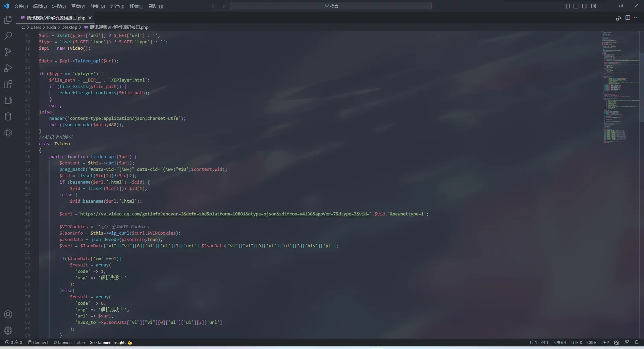The height and width of the screenshot is (349, 644).
Task: Open the Run and Debug view
Action: click(8, 68)
